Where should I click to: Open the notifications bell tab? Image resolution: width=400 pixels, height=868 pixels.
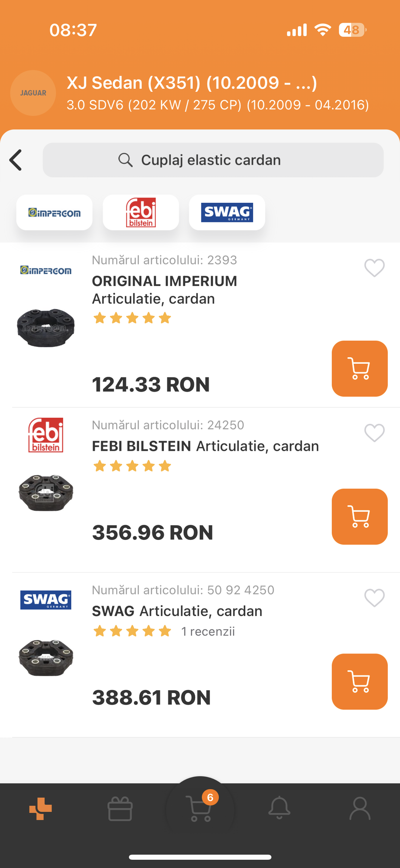pyautogui.click(x=279, y=808)
